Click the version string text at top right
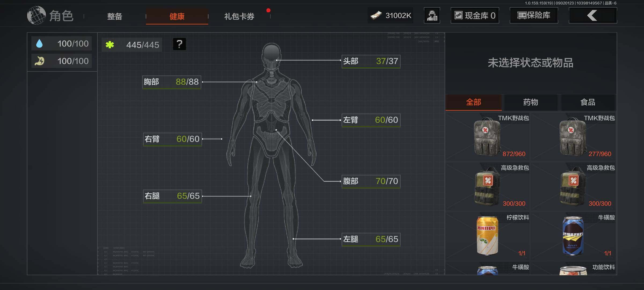This screenshot has width=644, height=290. [x=571, y=3]
